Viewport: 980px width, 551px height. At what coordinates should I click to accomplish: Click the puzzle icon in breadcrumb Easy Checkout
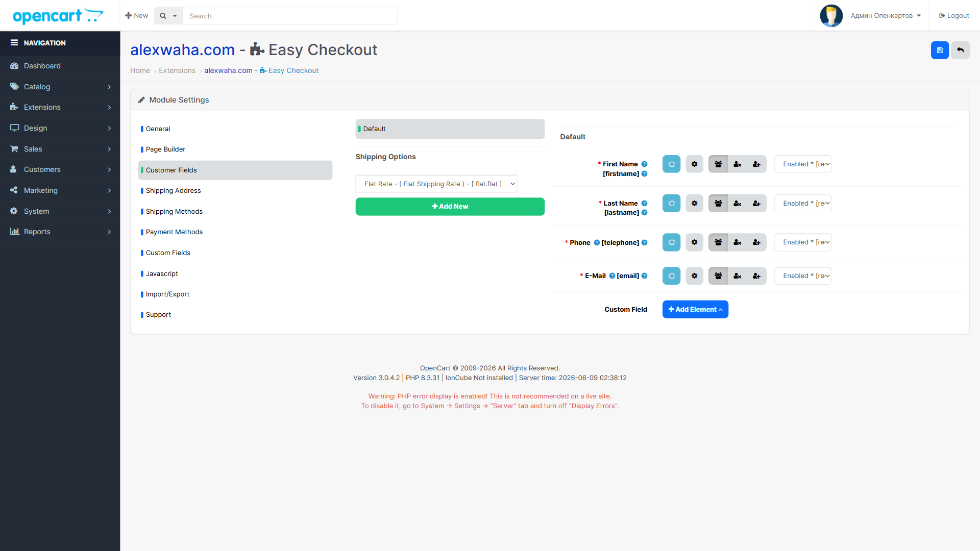[x=263, y=70]
